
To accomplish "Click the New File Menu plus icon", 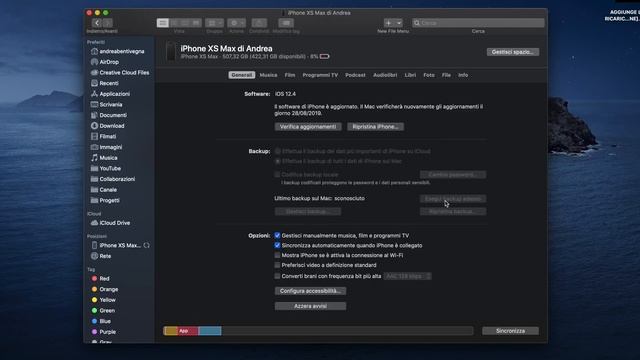I will [x=389, y=23].
